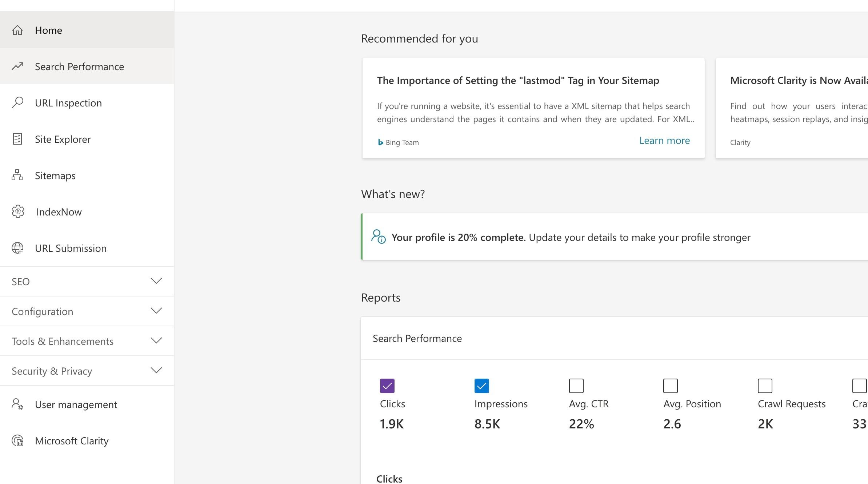Click the Sitemaps hierarchy icon
This screenshot has height=484, width=868.
click(x=17, y=175)
